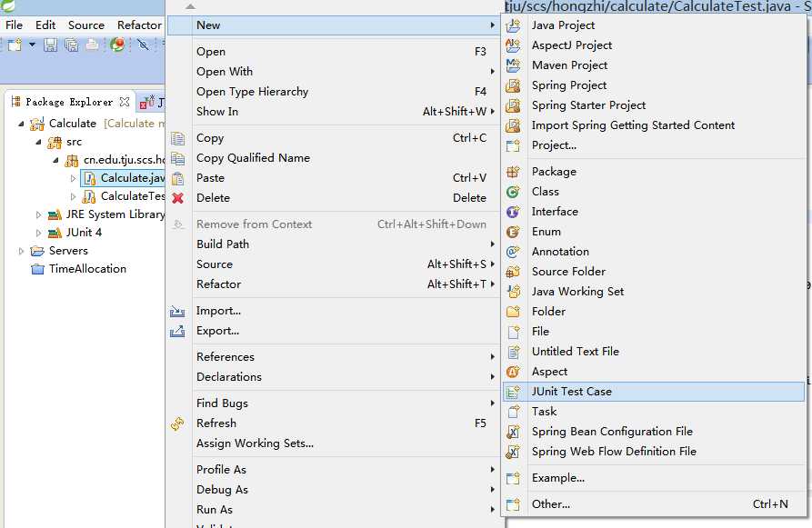Click the Enum icon in New submenu
Image resolution: width=812 pixels, height=528 pixels.
point(514,232)
